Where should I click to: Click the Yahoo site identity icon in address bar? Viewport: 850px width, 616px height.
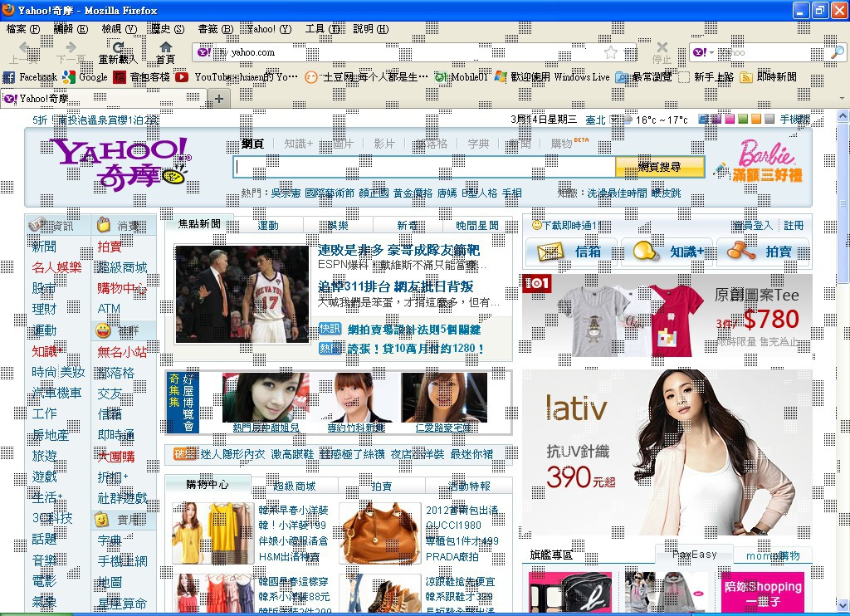click(x=204, y=52)
